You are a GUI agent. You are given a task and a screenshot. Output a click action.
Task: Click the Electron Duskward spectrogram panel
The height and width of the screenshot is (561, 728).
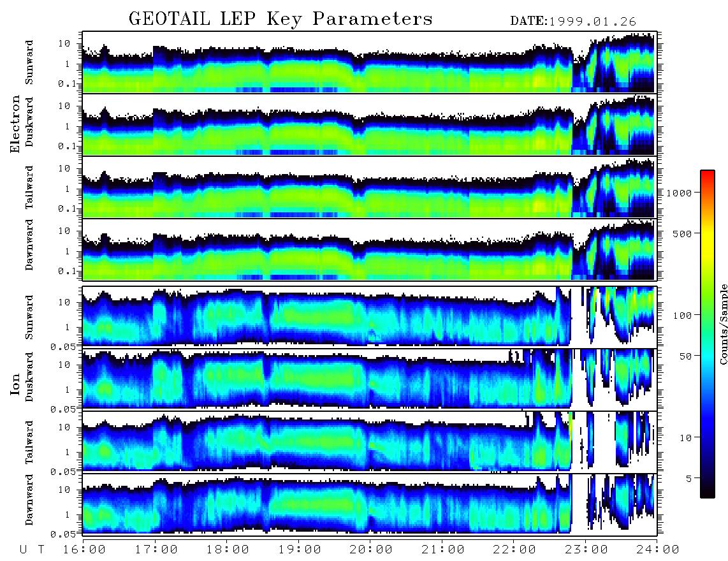pos(370,124)
